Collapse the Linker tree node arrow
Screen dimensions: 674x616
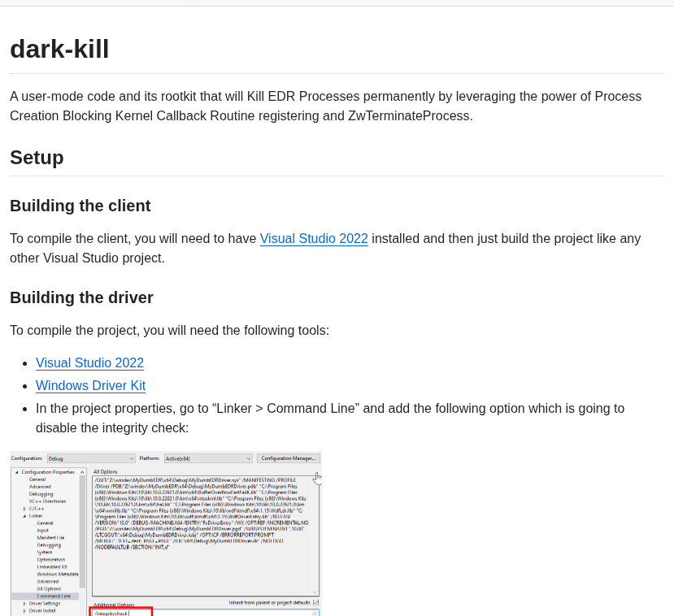click(x=24, y=516)
